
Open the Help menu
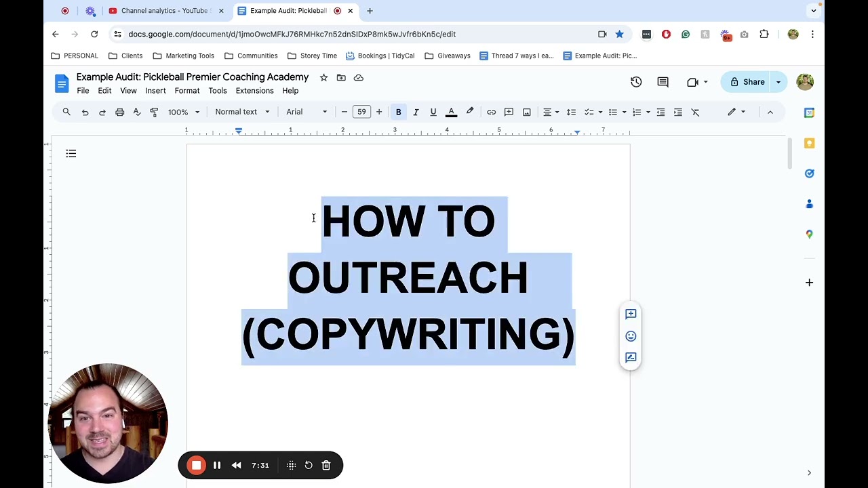[290, 91]
